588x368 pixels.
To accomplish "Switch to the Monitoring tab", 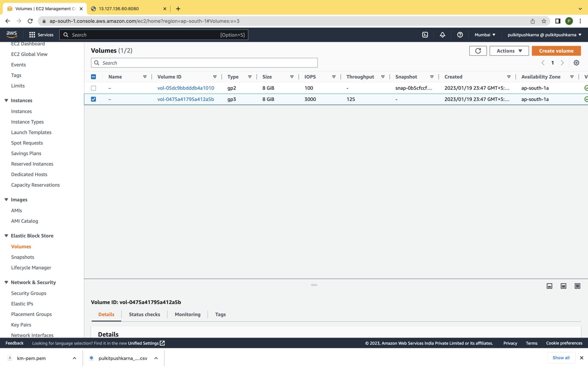I will click(187, 314).
